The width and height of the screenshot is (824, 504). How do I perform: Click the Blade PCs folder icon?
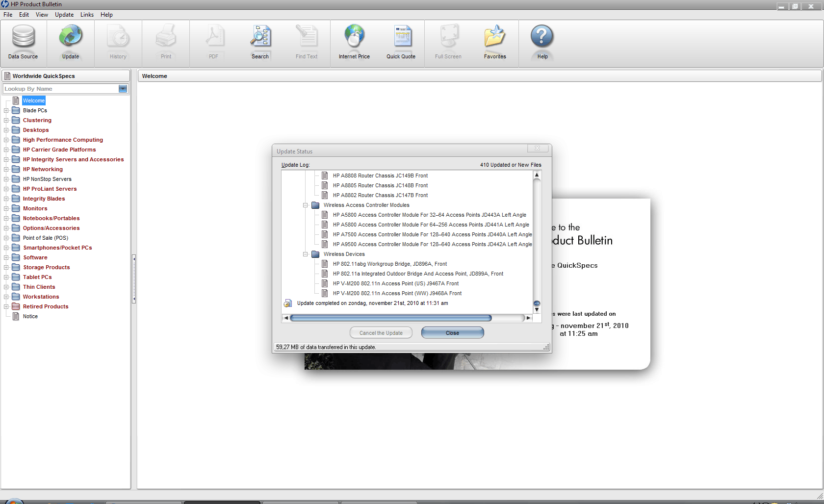point(16,110)
